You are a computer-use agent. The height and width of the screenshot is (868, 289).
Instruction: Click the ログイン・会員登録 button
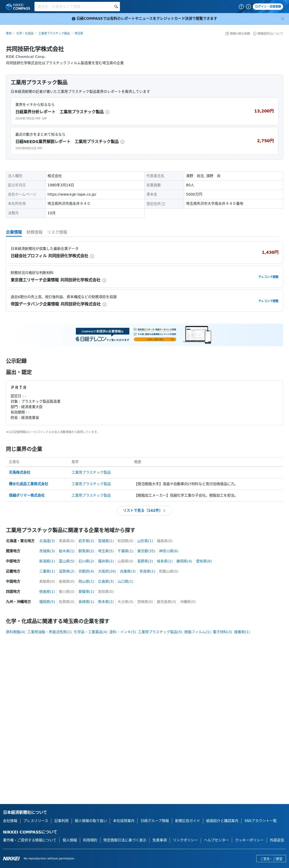pos(268,6)
